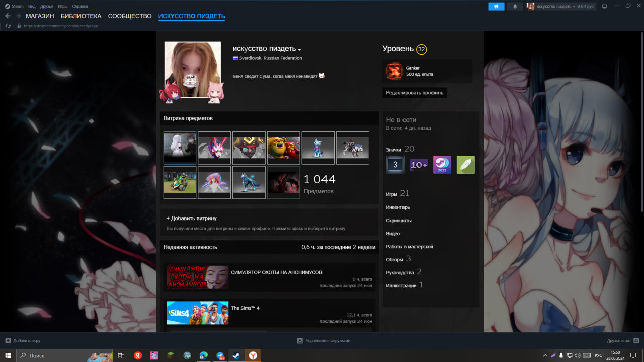
Task: Click the lock icon beside the URL
Action: pos(19,26)
